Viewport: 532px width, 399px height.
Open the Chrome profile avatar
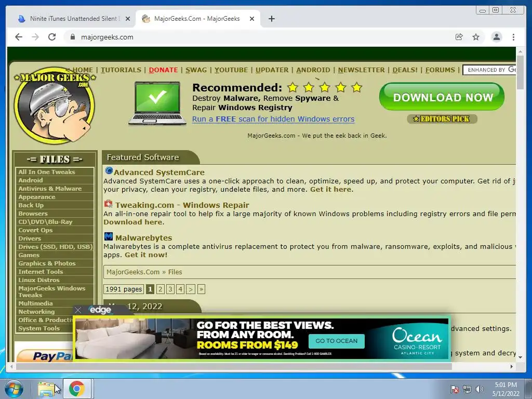tap(496, 37)
